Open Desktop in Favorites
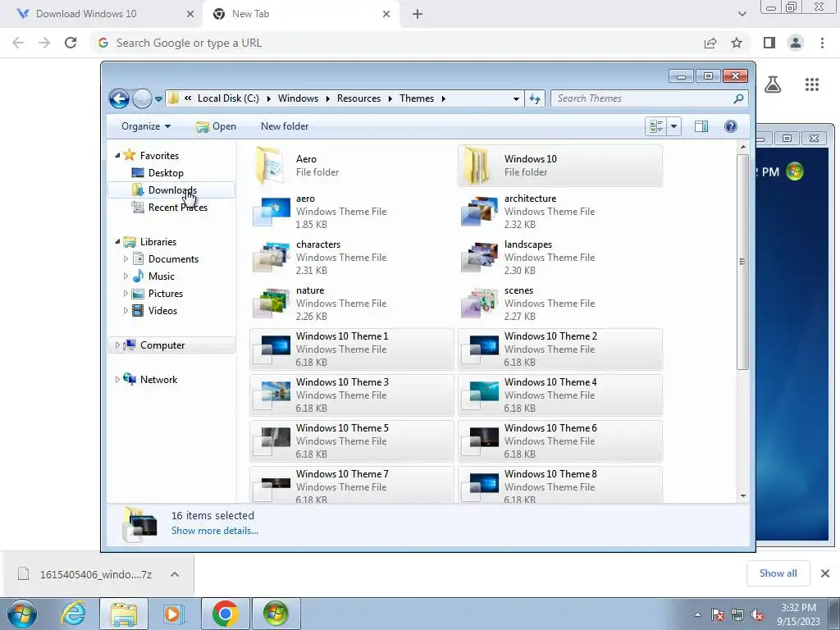Viewport: 840px width, 630px height. tap(166, 173)
